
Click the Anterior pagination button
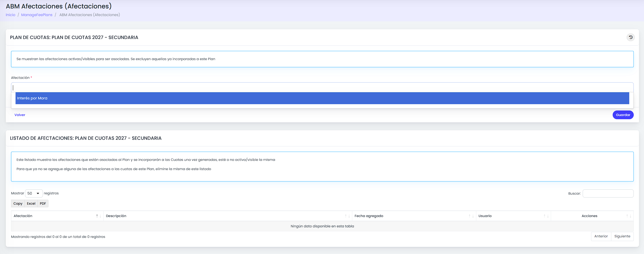point(601,236)
